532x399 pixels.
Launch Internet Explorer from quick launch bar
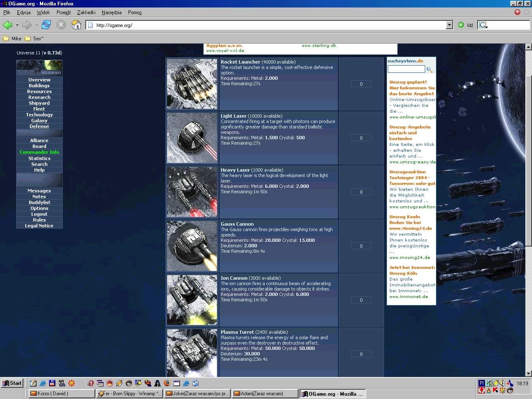[x=43, y=383]
